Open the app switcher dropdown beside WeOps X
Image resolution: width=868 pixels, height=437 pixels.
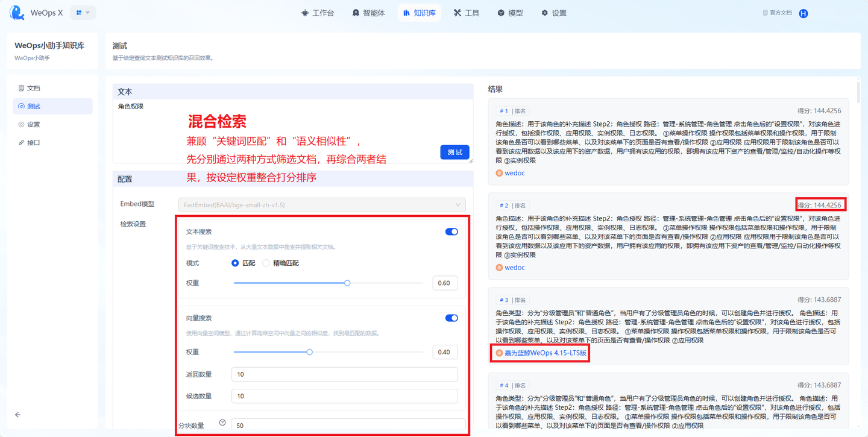[x=83, y=13]
